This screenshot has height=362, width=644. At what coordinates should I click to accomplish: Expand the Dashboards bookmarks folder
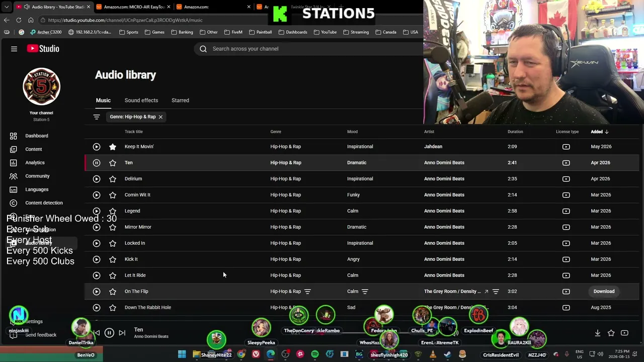(x=292, y=32)
